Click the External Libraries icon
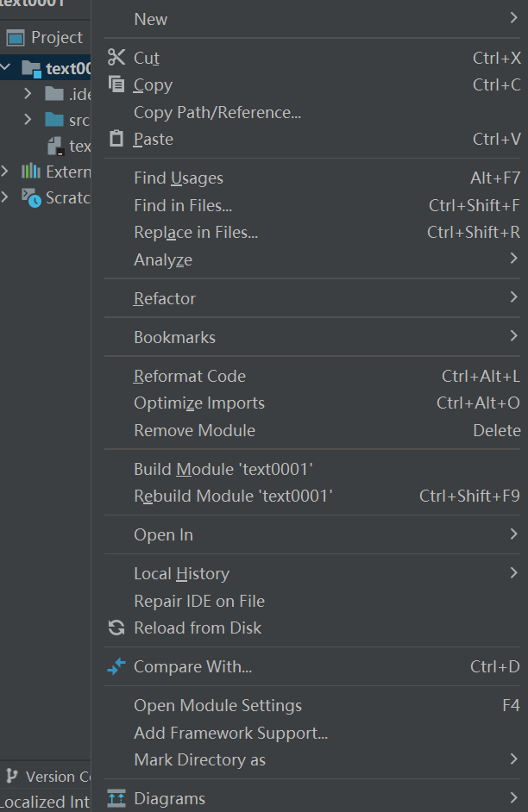The width and height of the screenshot is (528, 812). (x=31, y=172)
